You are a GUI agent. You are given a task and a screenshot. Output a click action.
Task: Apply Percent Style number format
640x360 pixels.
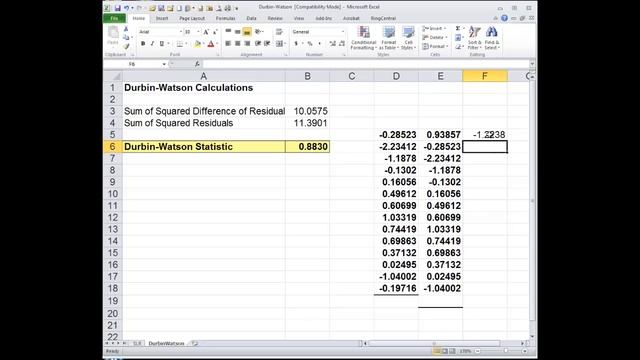310,44
